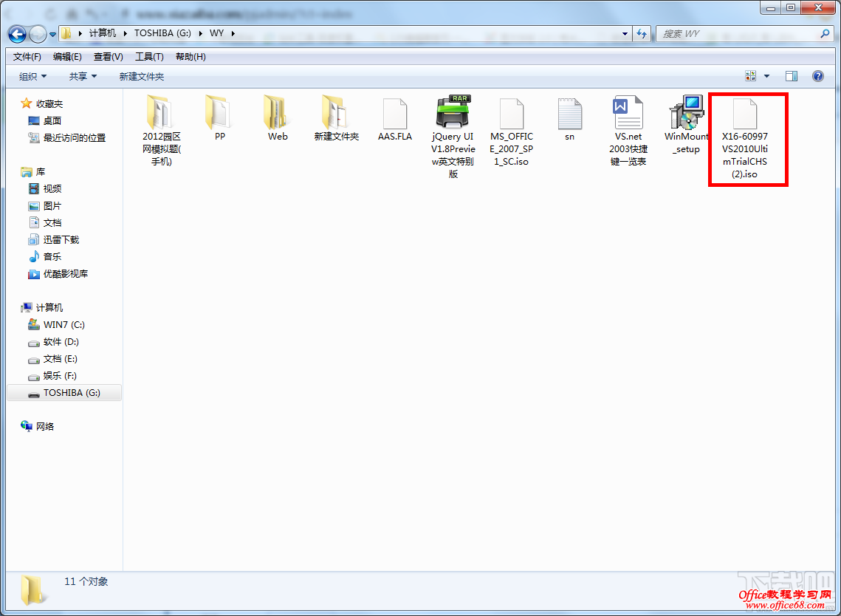Click the 新建文件夹 toolbar button

142,77
